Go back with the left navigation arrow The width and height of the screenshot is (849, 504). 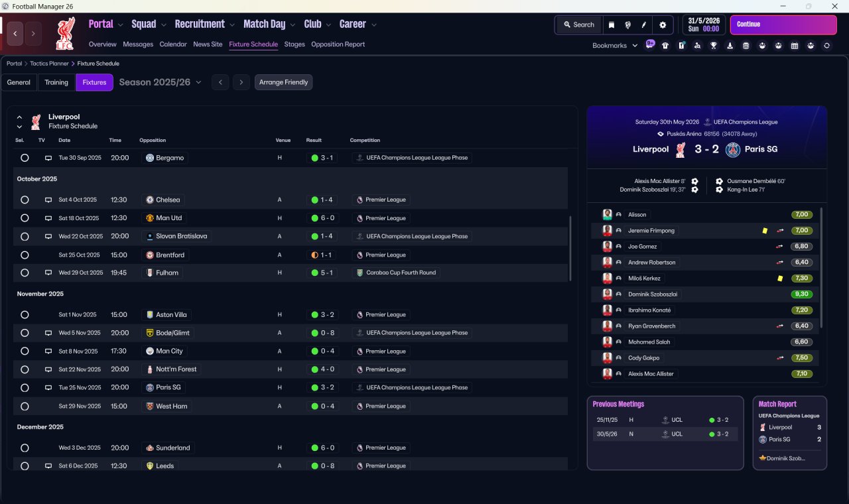point(15,33)
